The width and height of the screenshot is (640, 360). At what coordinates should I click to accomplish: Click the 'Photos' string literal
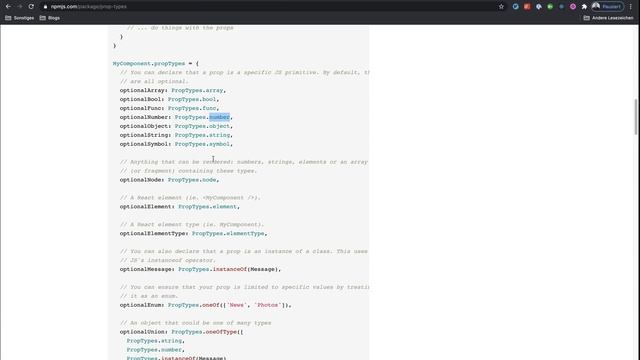(x=268, y=305)
